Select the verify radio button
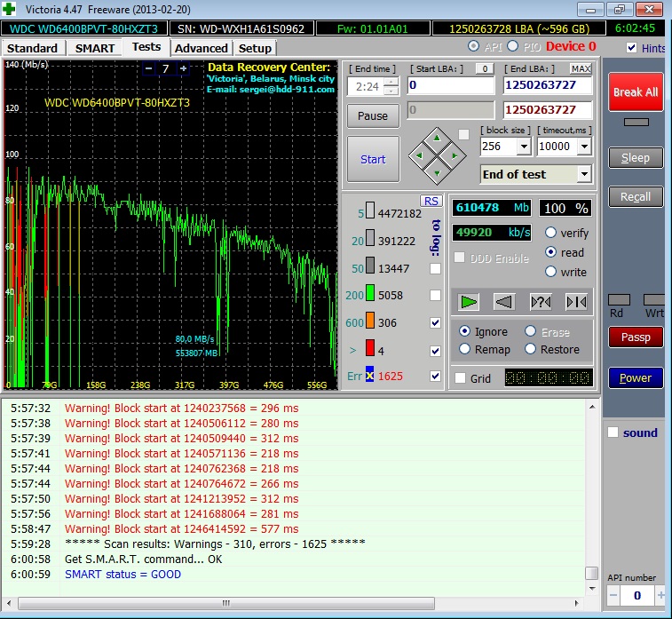The width and height of the screenshot is (672, 619). pyautogui.click(x=551, y=233)
